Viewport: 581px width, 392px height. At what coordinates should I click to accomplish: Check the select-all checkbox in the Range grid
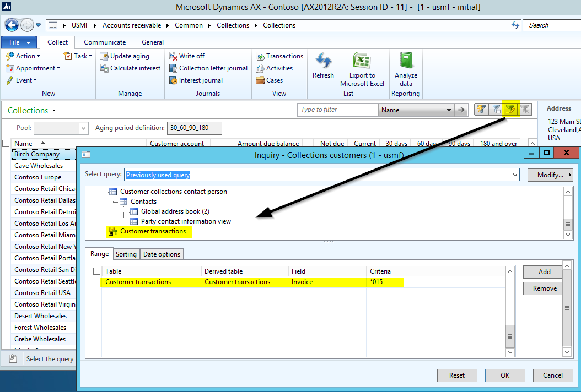coord(97,271)
